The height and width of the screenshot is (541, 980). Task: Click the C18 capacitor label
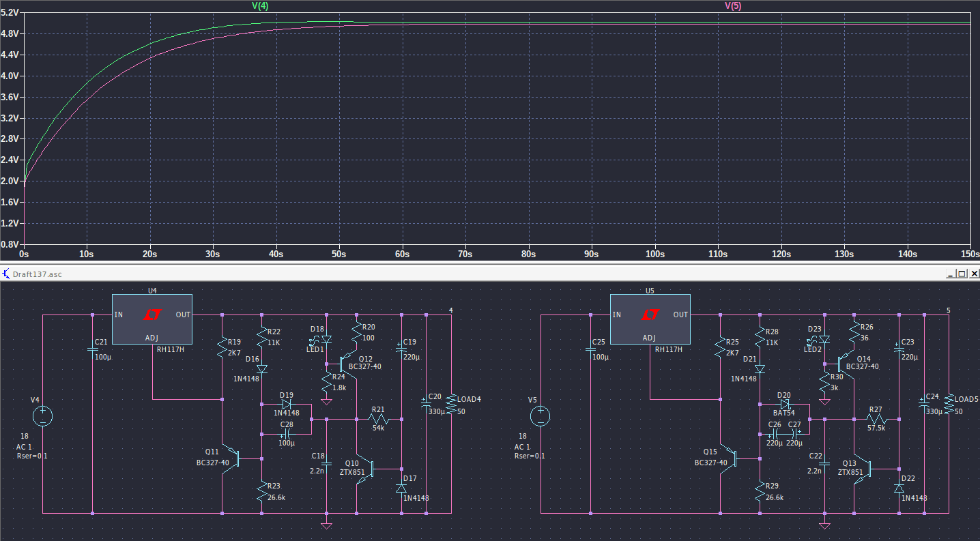point(318,455)
